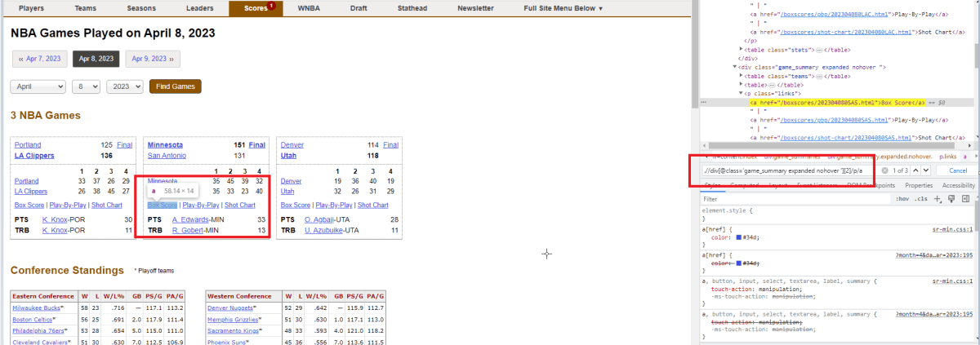Add a new style rule in Styles pane
Screen dimensions: 980x345
[939, 198]
